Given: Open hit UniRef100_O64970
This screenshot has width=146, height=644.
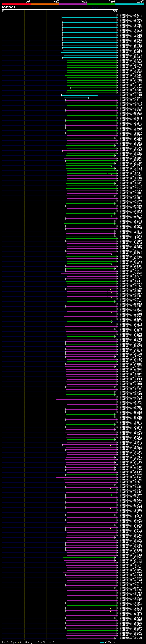Looking at the screenshot, I should (131, 15).
